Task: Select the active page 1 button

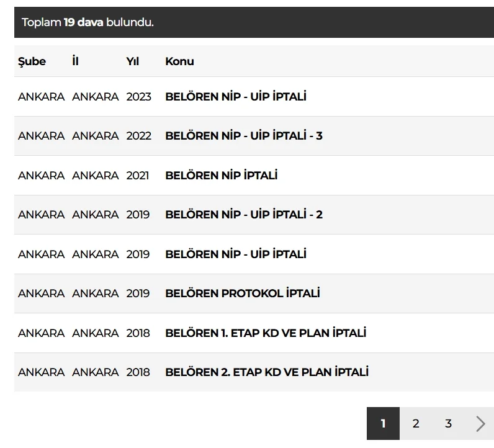Action: (x=383, y=424)
